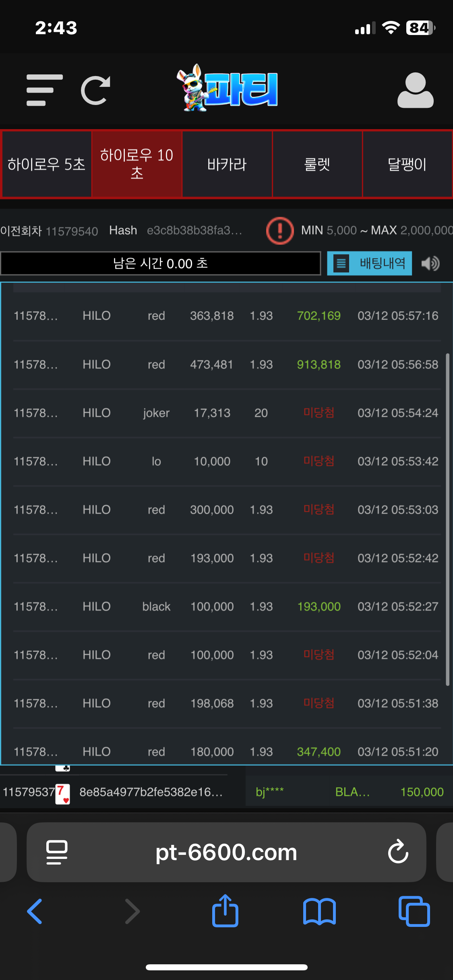Tap the remaining time progress bar
This screenshot has height=980, width=453.
coord(160,264)
